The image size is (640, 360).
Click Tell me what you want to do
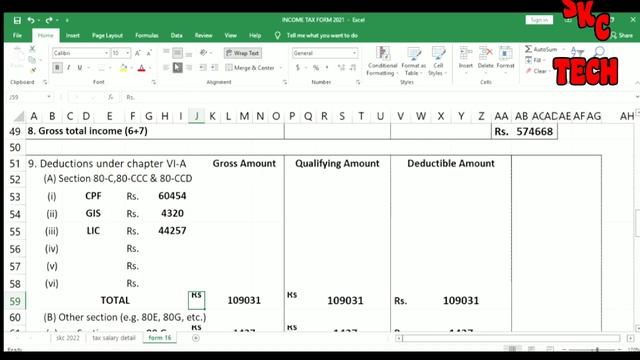point(322,36)
